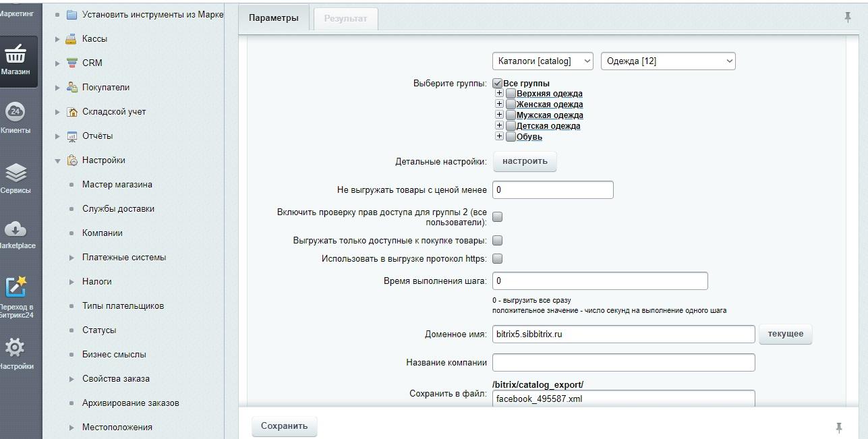Click the Складской учет warehouse icon

(x=71, y=111)
